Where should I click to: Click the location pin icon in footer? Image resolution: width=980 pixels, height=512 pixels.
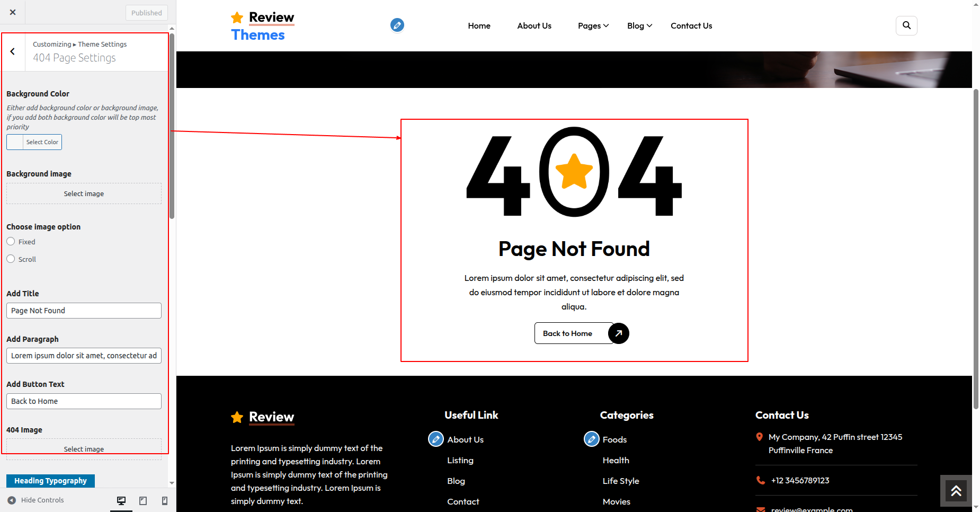click(759, 437)
